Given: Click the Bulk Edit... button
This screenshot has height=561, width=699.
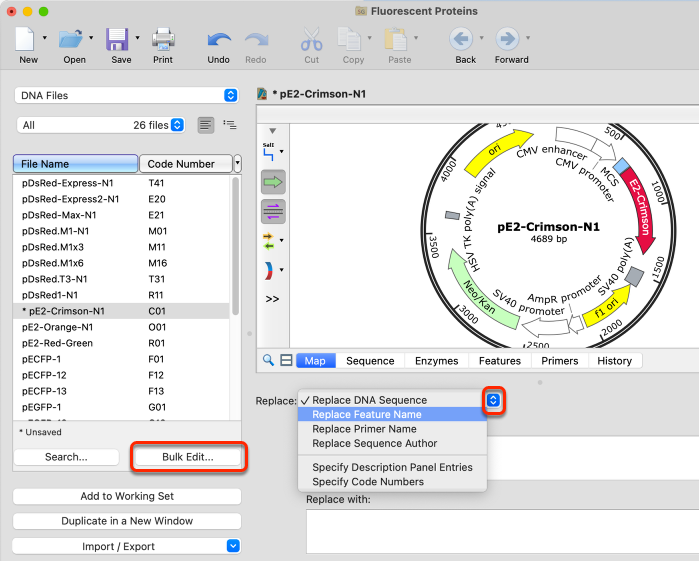Looking at the screenshot, I should (x=188, y=457).
